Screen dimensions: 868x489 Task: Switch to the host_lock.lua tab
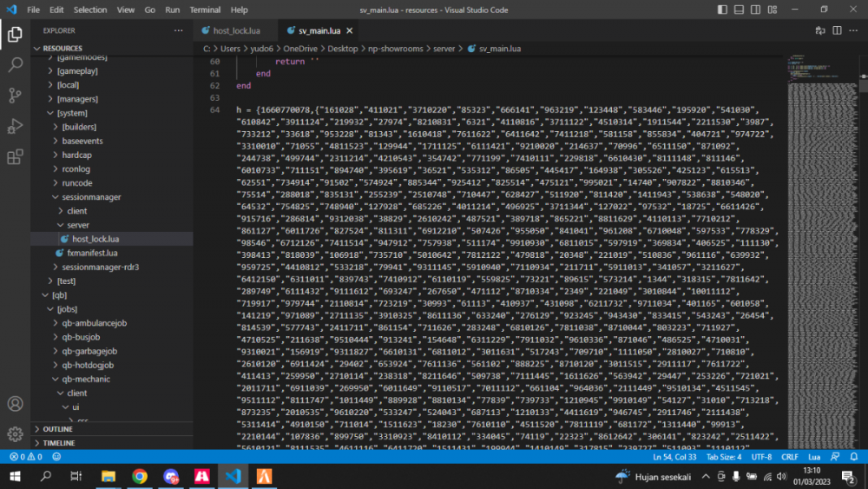pos(236,30)
